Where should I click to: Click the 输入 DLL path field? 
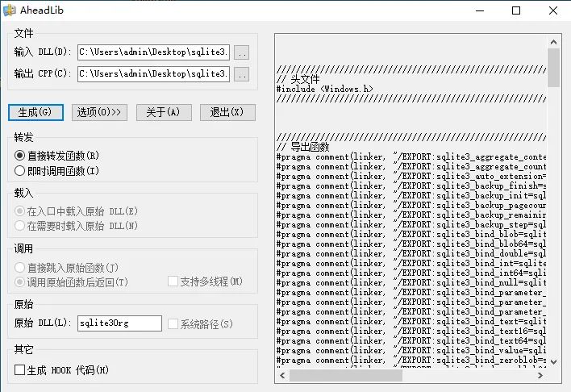click(x=153, y=52)
